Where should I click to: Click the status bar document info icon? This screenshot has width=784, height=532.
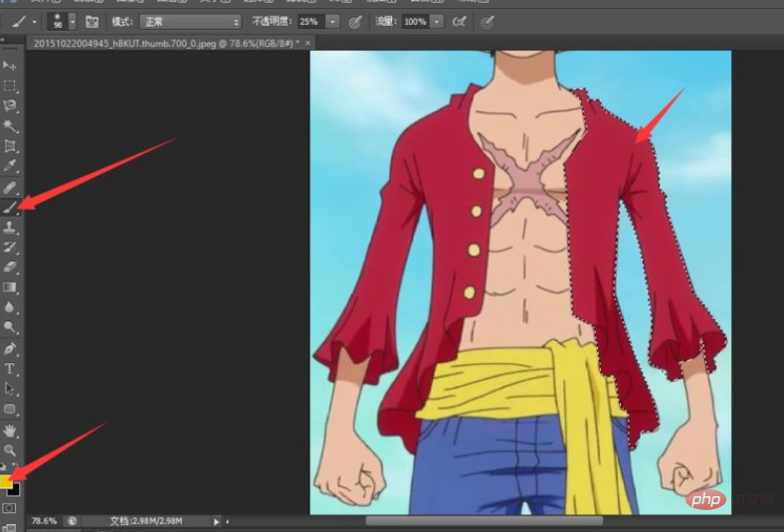[73, 521]
